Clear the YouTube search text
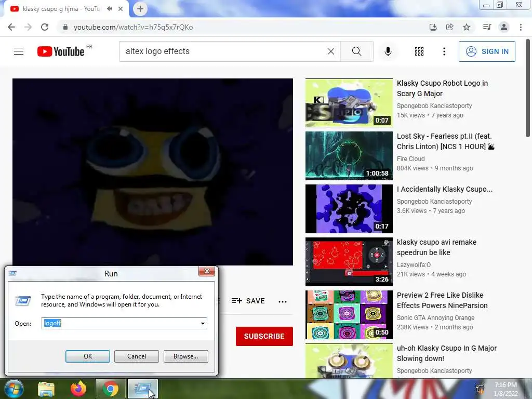This screenshot has height=399, width=532. tap(331, 51)
